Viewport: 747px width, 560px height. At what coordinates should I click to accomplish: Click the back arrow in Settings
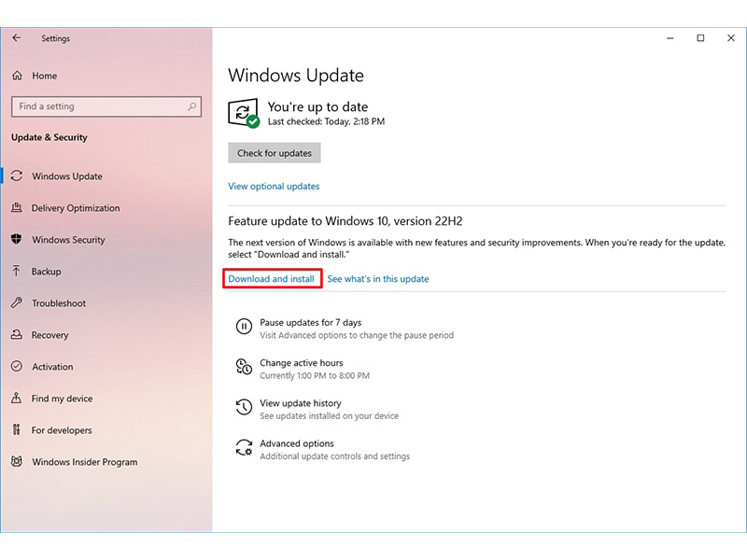point(17,38)
